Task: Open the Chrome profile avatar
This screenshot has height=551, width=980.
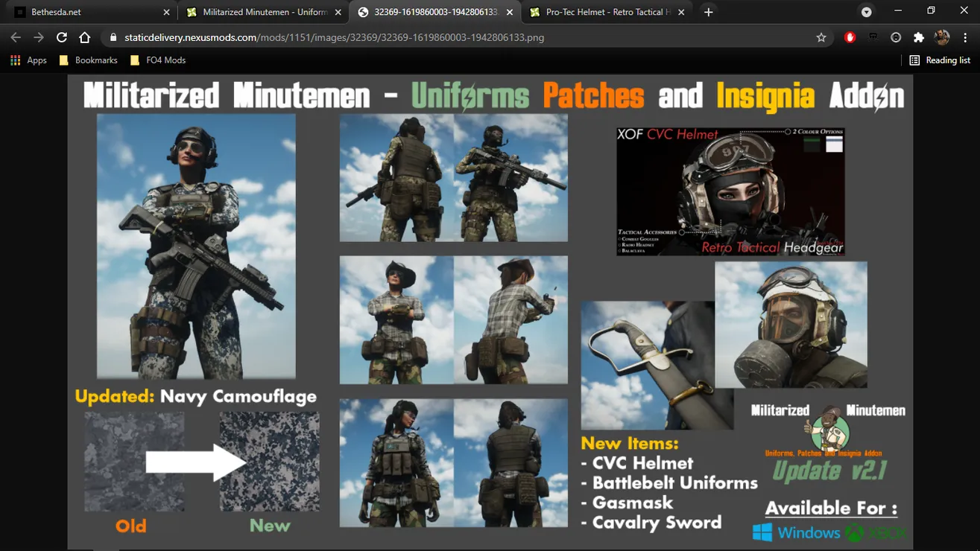Action: click(x=942, y=37)
